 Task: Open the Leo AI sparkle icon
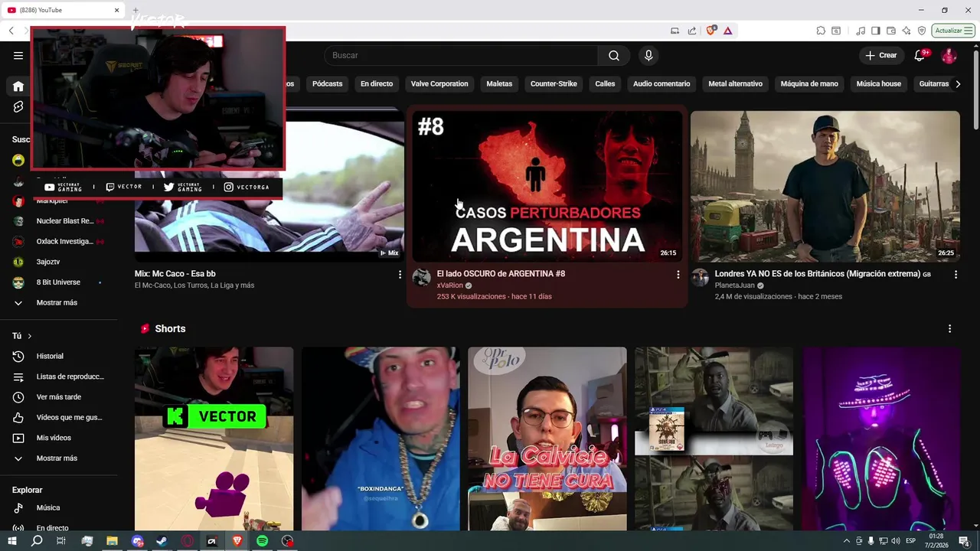coord(906,31)
